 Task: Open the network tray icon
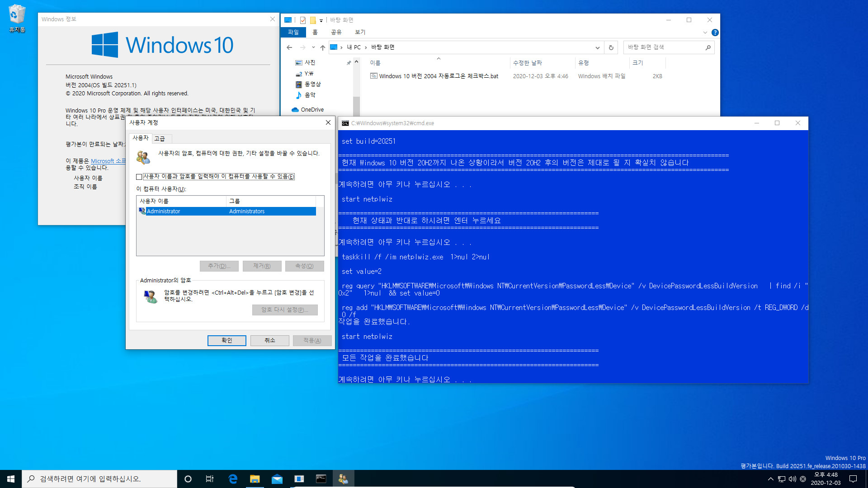[782, 479]
